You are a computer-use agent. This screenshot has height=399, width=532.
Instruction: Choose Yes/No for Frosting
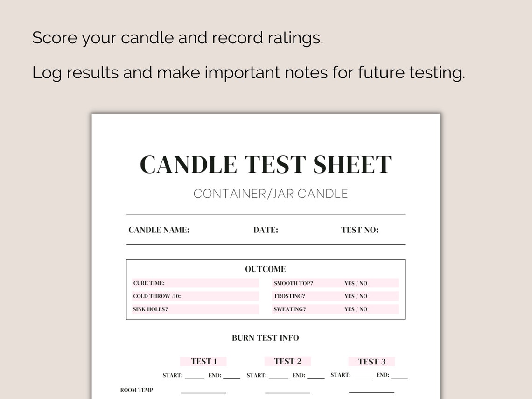point(356,296)
